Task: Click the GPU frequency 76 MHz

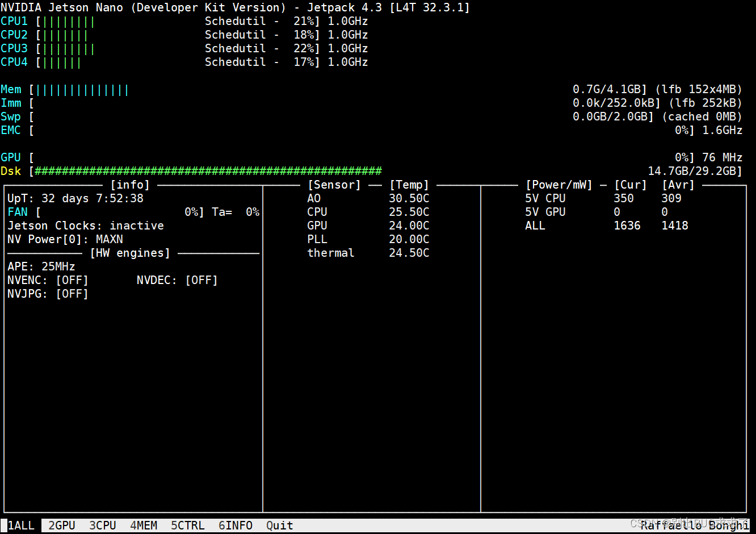Action: click(723, 157)
